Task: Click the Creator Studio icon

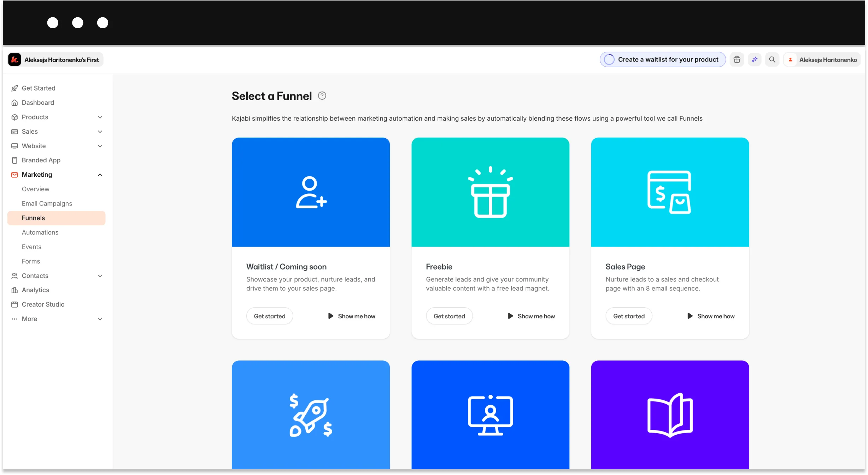Action: (x=14, y=305)
